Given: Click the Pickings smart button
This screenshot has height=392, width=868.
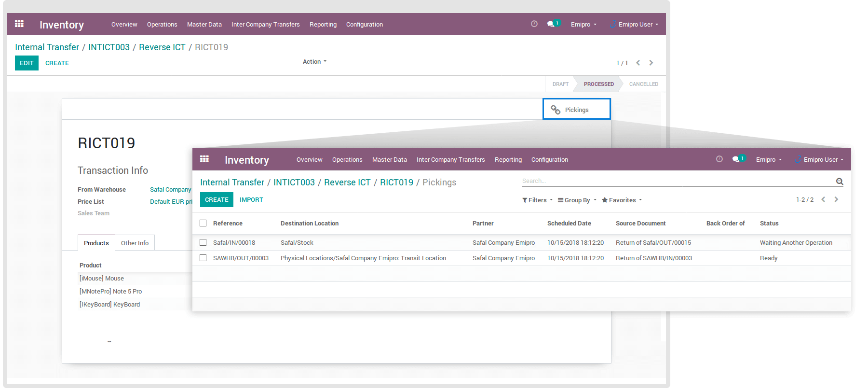Looking at the screenshot, I should point(576,110).
